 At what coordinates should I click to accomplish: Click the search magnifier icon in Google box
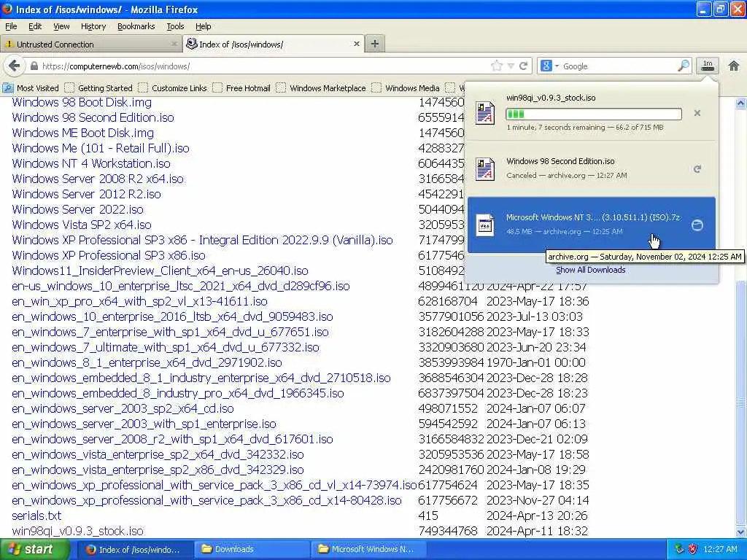(684, 66)
